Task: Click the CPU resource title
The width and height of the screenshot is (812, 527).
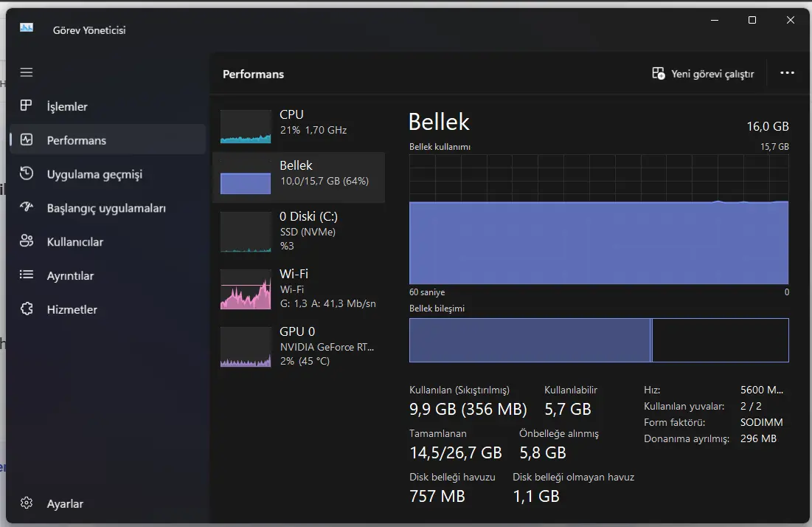Action: point(291,114)
